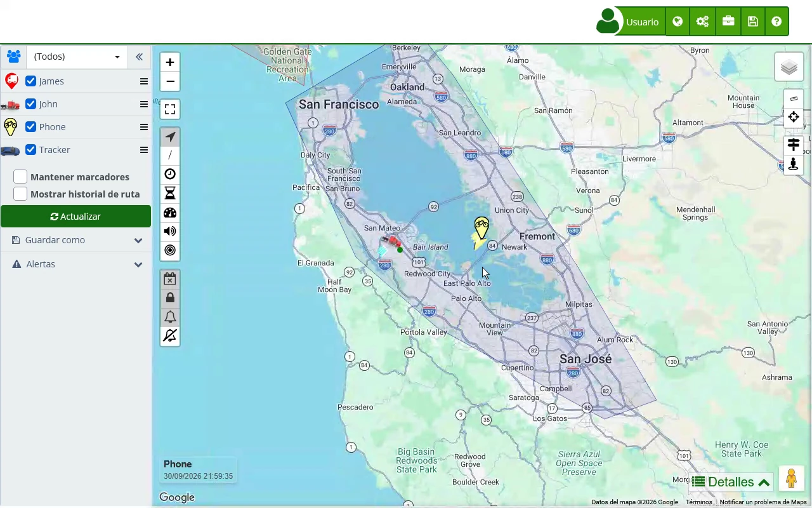Viewport: 812px width, 508px height.
Task: Enable Mostrar historial de ruta checkbox
Action: [x=20, y=194]
